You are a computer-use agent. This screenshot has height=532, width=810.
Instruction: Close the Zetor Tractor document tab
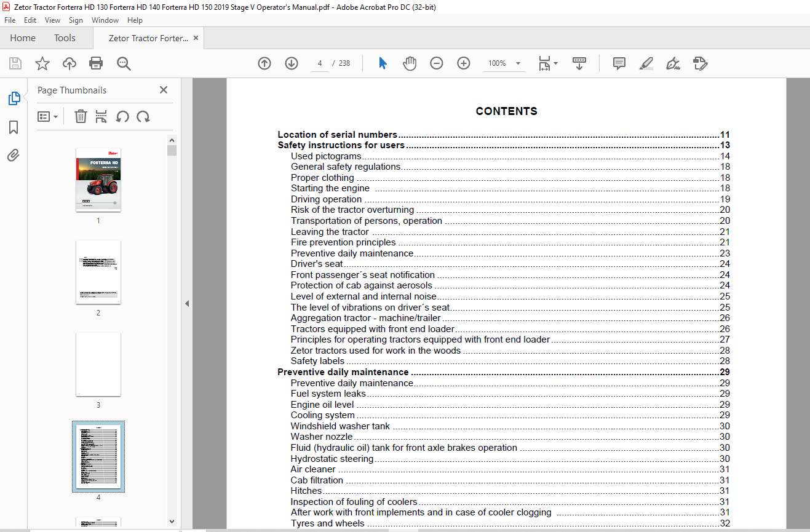click(x=196, y=38)
